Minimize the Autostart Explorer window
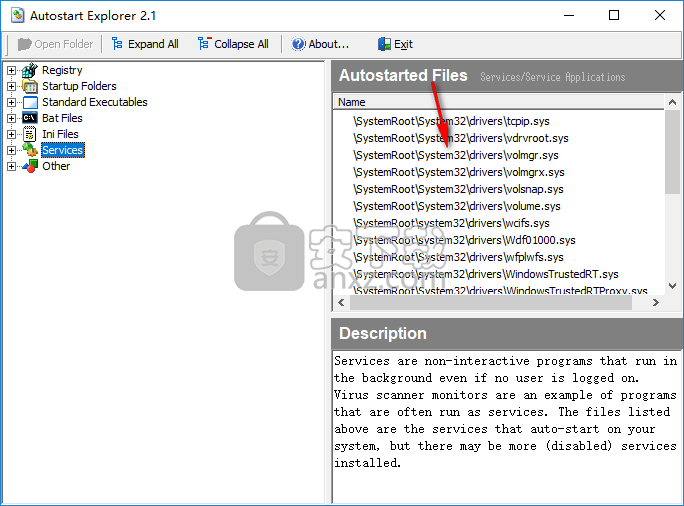 (x=569, y=15)
